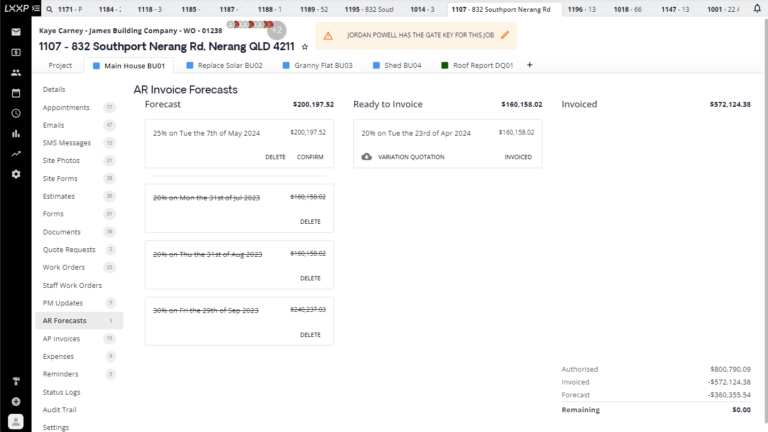The image size is (768, 432).
Task: Delete the 29th of Sep 2023 forecast
Action: click(310, 335)
